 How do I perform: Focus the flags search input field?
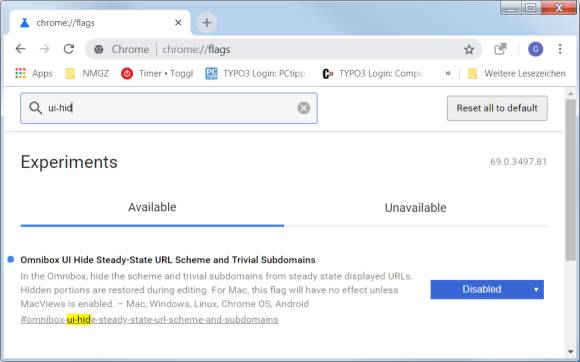(169, 108)
